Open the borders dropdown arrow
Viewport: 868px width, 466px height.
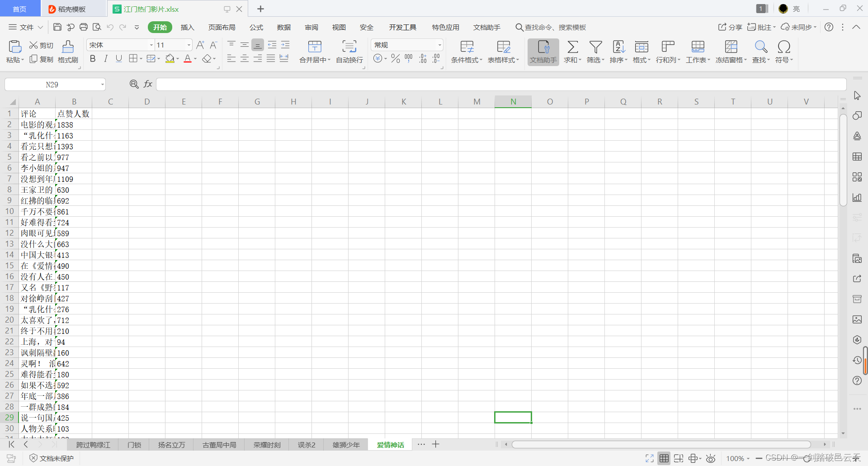click(x=141, y=59)
